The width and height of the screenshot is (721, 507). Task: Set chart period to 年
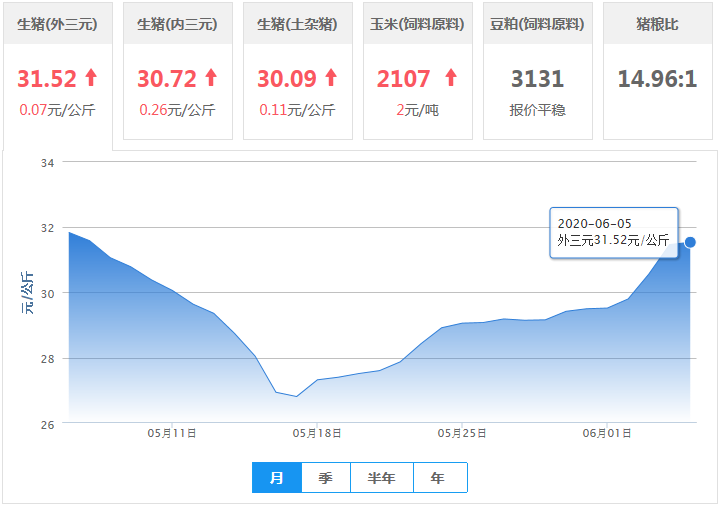[439, 479]
